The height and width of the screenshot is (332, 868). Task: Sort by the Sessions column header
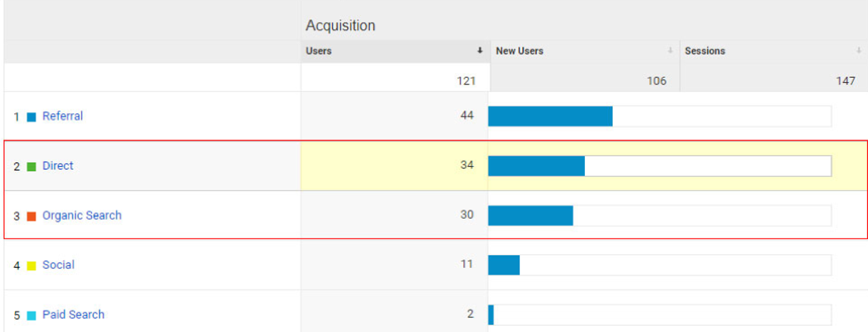pos(705,51)
